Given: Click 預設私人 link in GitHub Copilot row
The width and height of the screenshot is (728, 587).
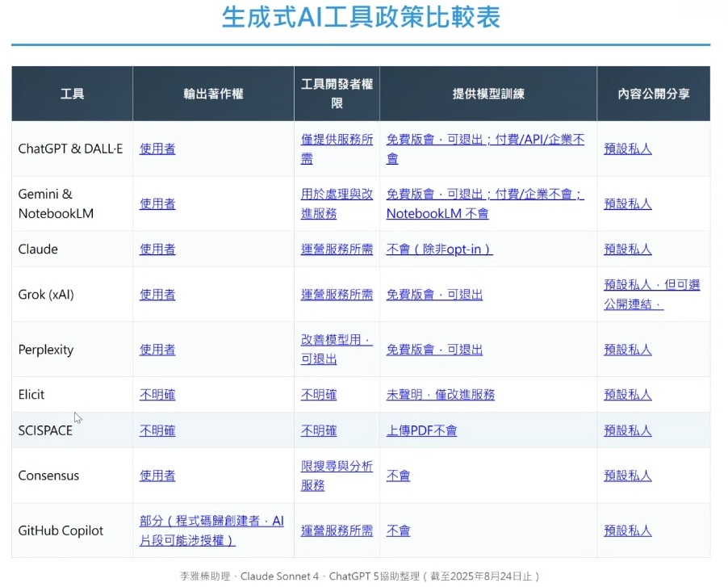Looking at the screenshot, I should coord(628,530).
